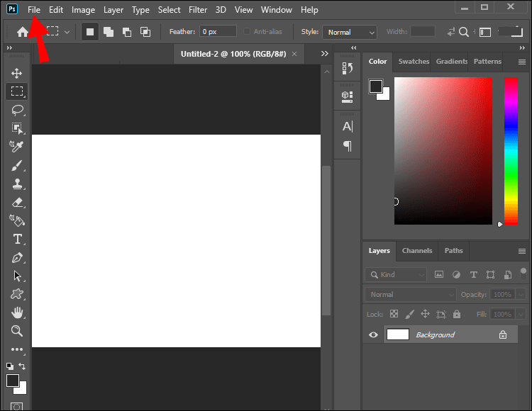Toggle lock all in Layers panel

tap(457, 314)
